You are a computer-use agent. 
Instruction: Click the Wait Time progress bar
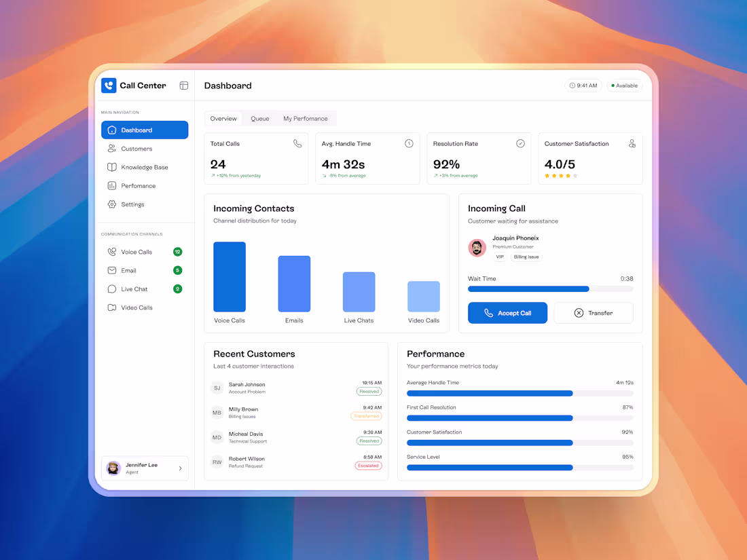550,288
